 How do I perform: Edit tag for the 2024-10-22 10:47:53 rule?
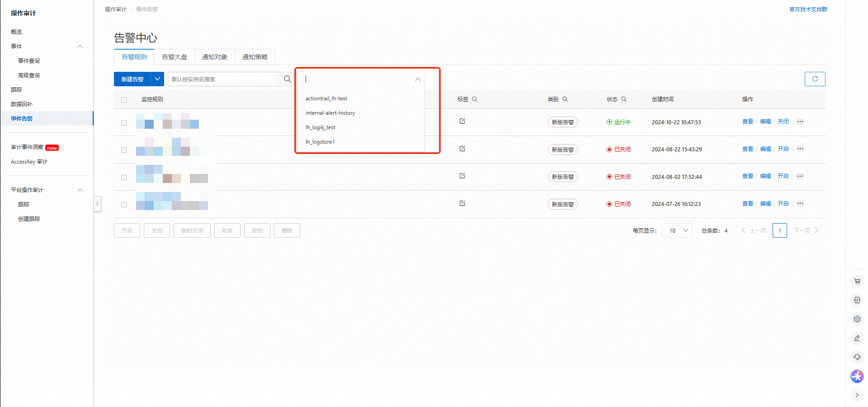click(x=462, y=121)
